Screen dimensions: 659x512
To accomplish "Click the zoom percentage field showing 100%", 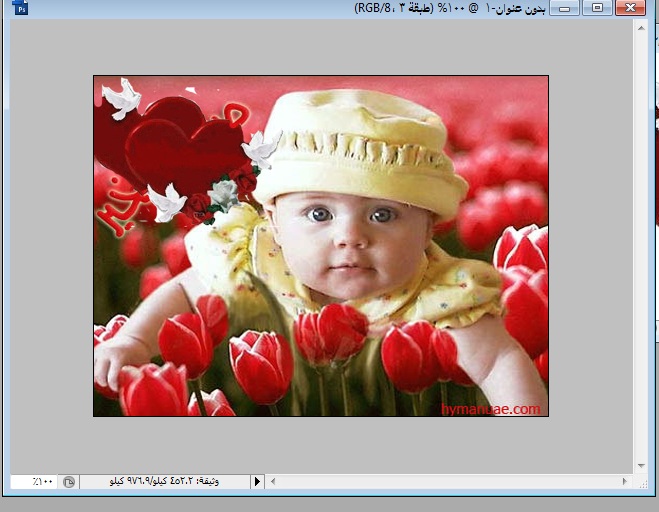I will [x=33, y=481].
